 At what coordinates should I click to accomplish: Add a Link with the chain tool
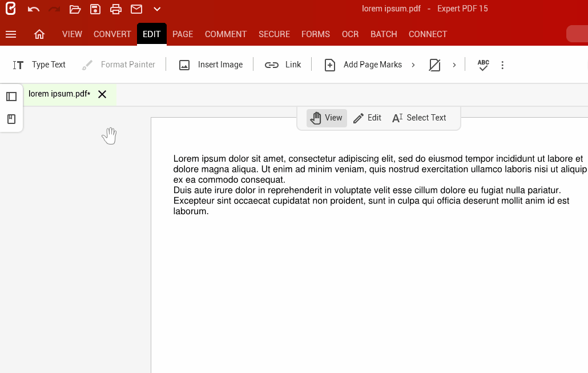pos(283,65)
